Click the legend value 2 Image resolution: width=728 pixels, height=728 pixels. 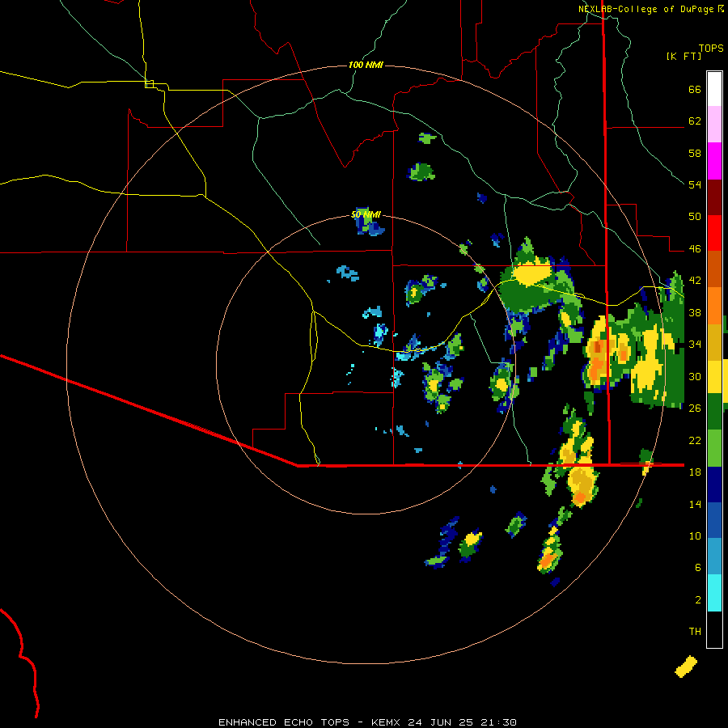698,600
